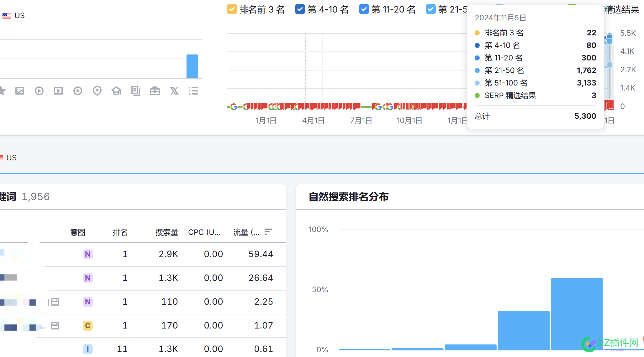Toggle the partially hidden 第 21-50 名 checkbox
Image resolution: width=644 pixels, height=357 pixels.
pos(430,9)
